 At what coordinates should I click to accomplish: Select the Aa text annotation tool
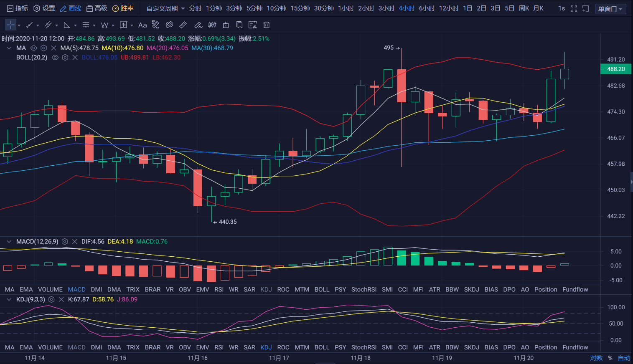click(142, 25)
